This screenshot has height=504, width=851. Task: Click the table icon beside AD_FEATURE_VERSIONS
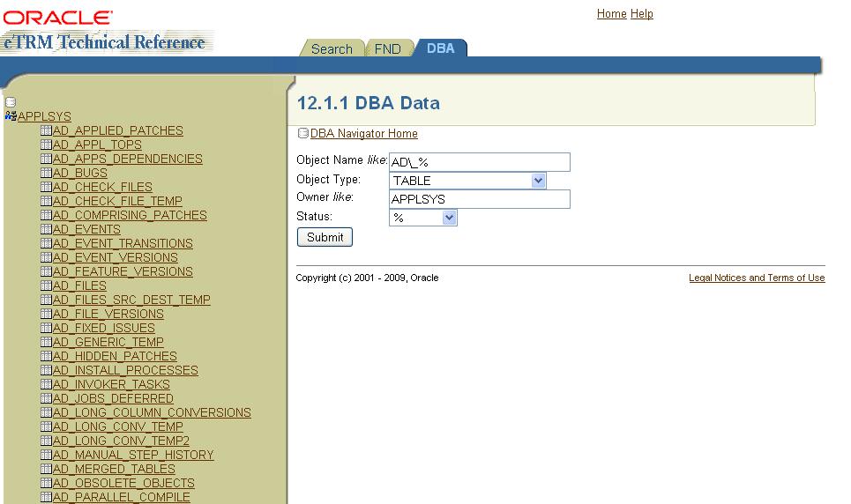pyautogui.click(x=46, y=271)
